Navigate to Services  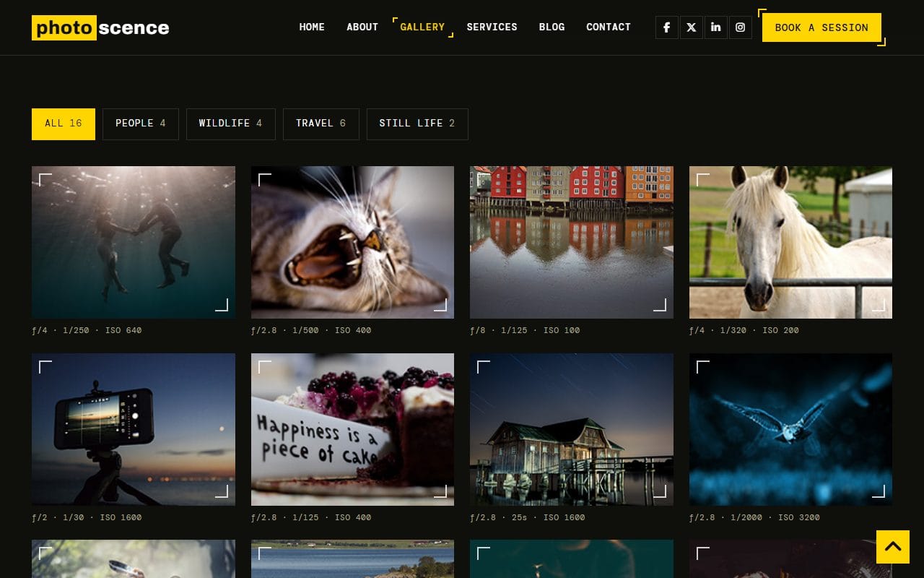coord(492,27)
